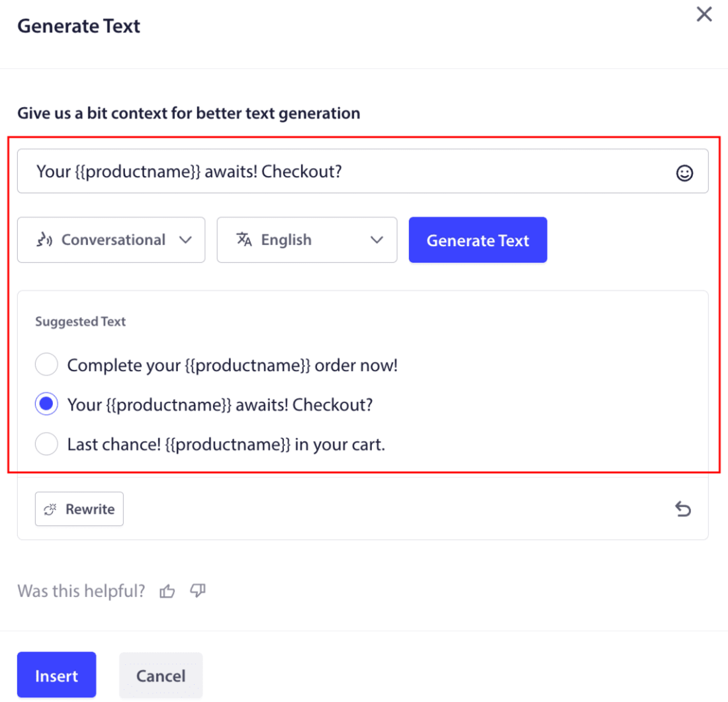Click the Conversational dropdown chevron arrow
728x702 pixels.
pyautogui.click(x=186, y=240)
